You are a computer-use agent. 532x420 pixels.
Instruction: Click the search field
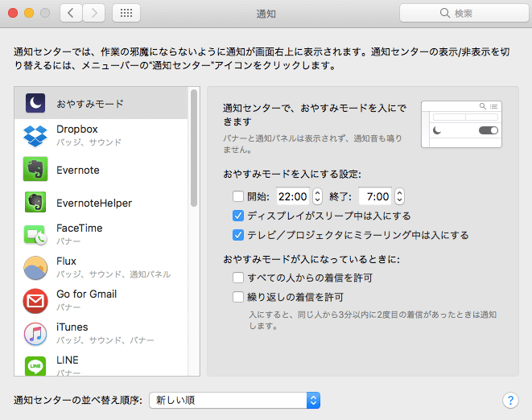pos(464,13)
